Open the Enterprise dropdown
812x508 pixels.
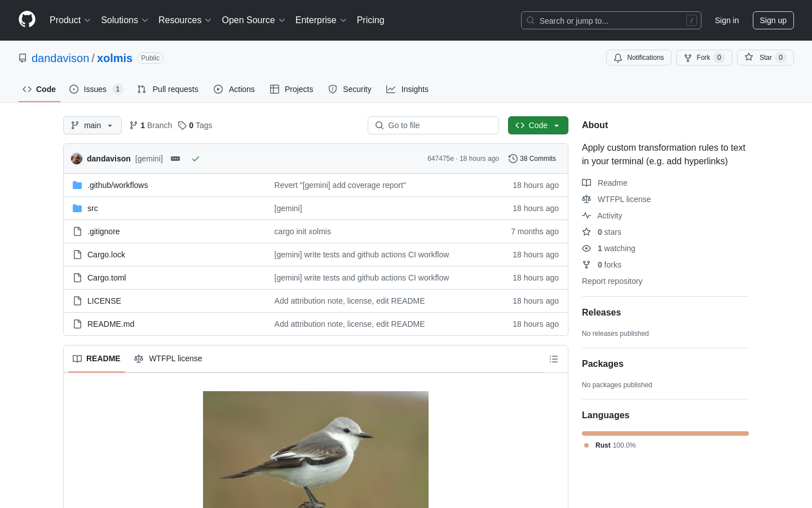click(321, 20)
